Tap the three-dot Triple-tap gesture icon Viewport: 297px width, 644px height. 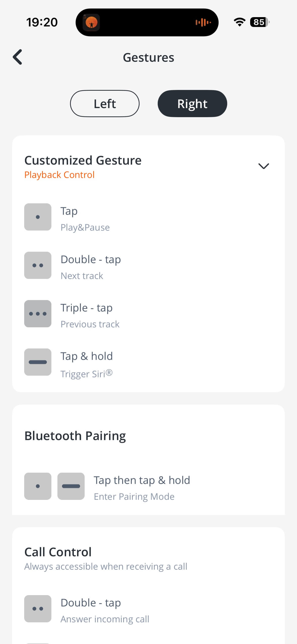(x=38, y=314)
